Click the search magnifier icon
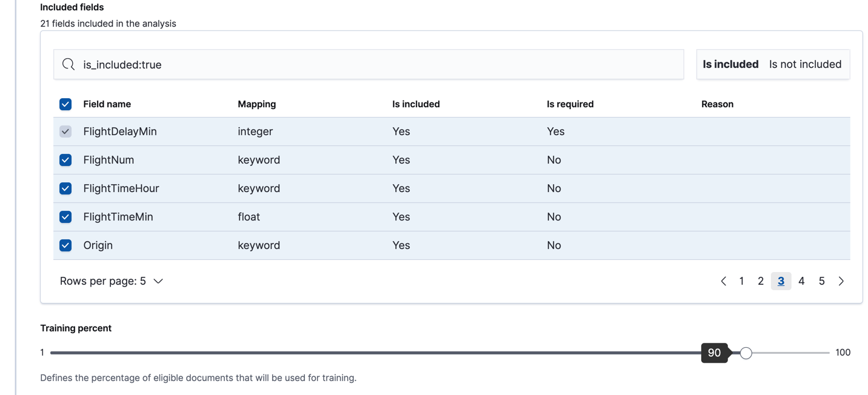The height and width of the screenshot is (395, 868). point(68,64)
